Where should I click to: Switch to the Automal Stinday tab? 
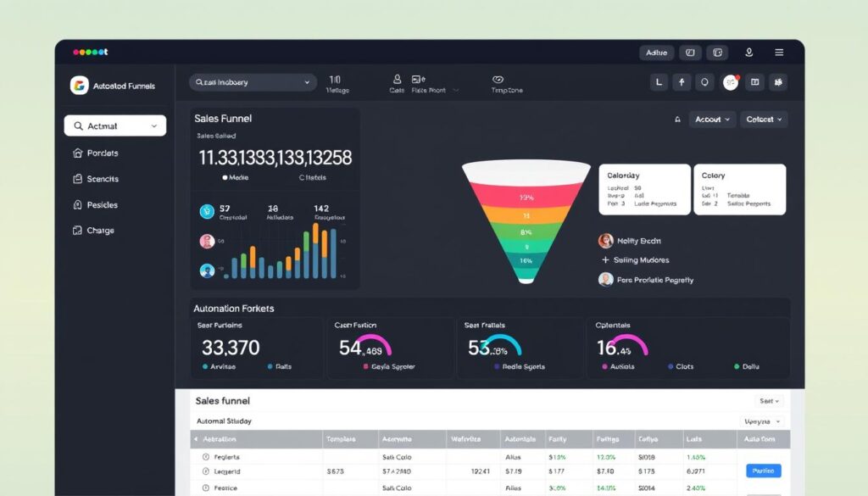coord(222,421)
